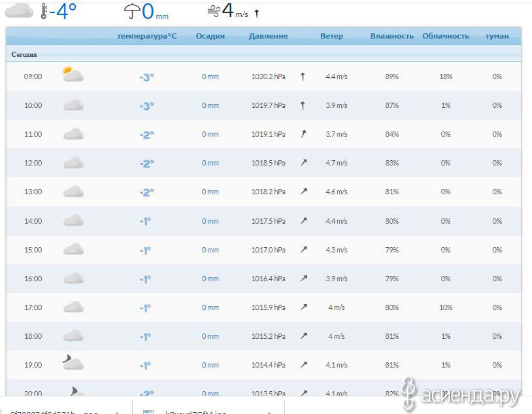Click the cloud icon in the 17:00 row
The width and height of the screenshot is (532, 414).
pyautogui.click(x=73, y=307)
